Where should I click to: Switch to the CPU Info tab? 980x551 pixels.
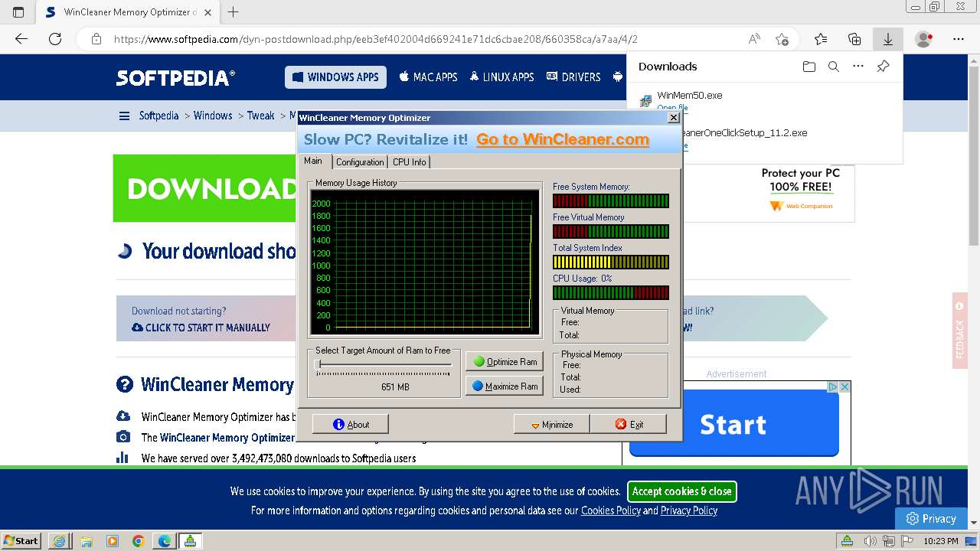click(409, 162)
